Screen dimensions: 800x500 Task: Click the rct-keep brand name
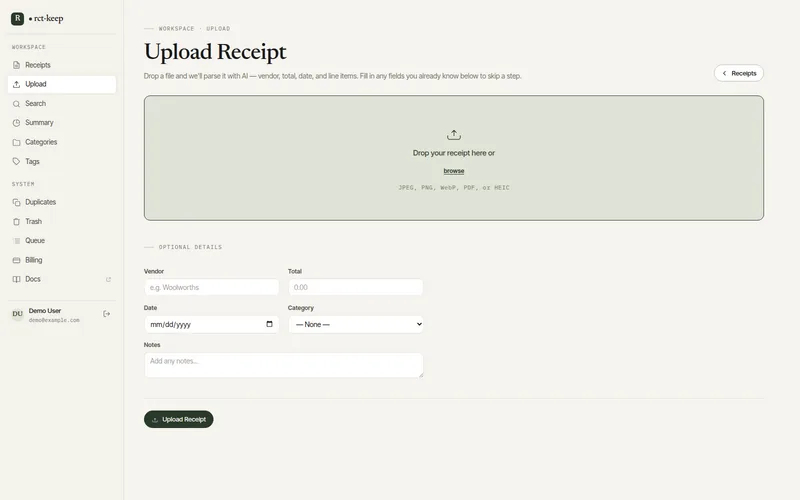[x=48, y=18]
